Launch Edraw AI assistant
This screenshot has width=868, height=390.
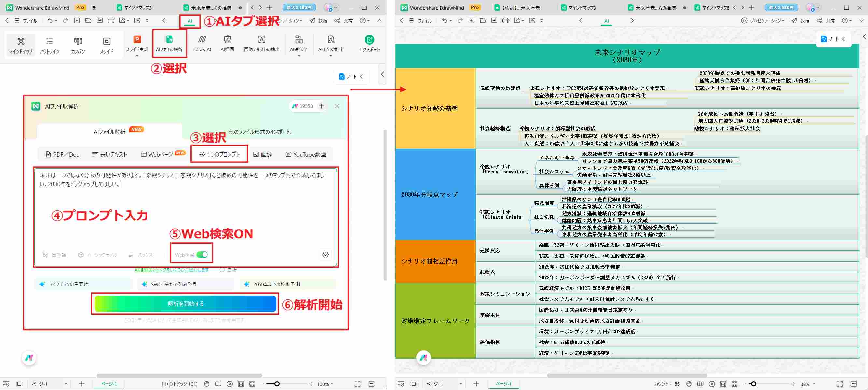[x=202, y=44]
